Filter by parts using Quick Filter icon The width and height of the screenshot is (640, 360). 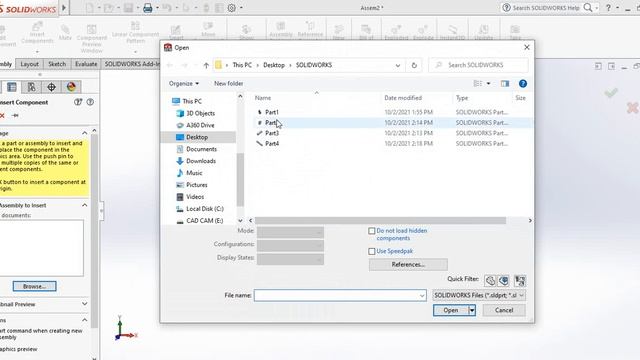[490, 280]
